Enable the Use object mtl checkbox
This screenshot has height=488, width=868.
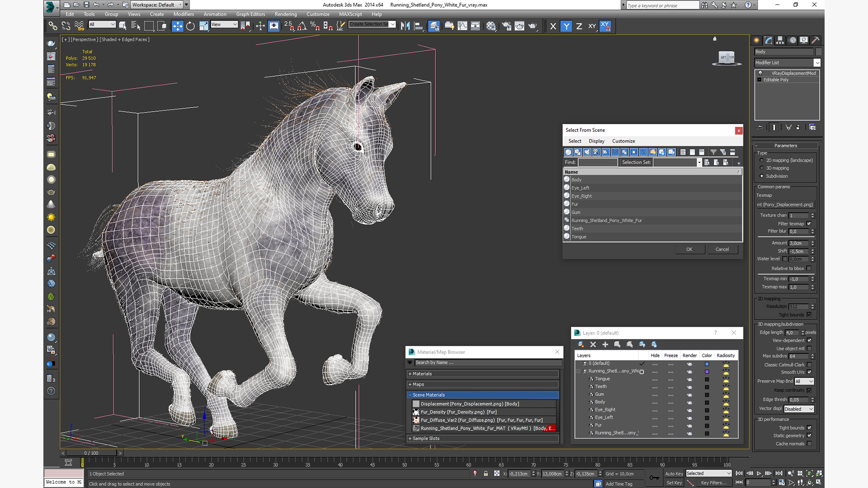point(809,348)
